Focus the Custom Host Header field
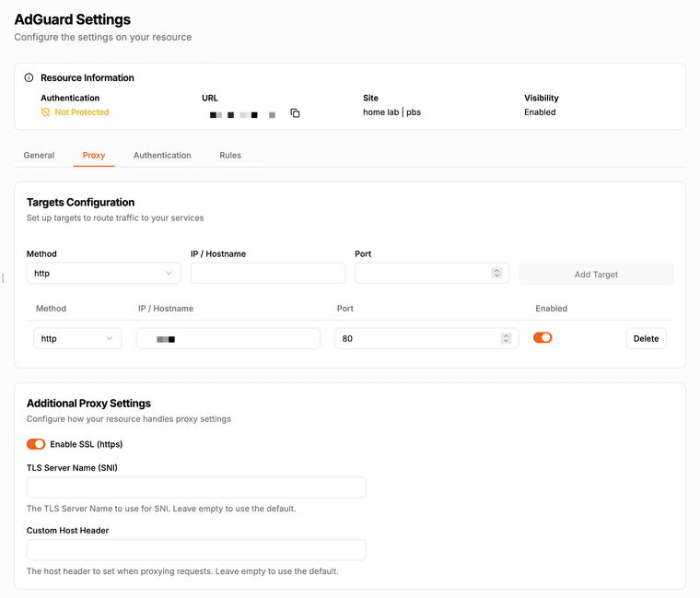 pyautogui.click(x=196, y=550)
